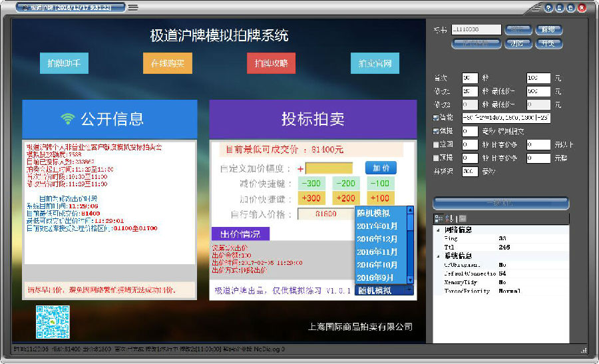599x364 pixels.
Task: Click the wifi icon beside 公开信息
Action: (68, 119)
